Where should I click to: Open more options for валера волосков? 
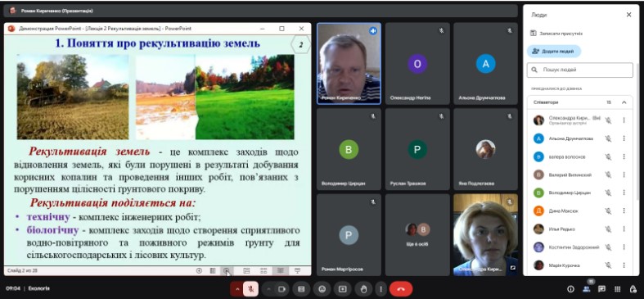tap(624, 156)
